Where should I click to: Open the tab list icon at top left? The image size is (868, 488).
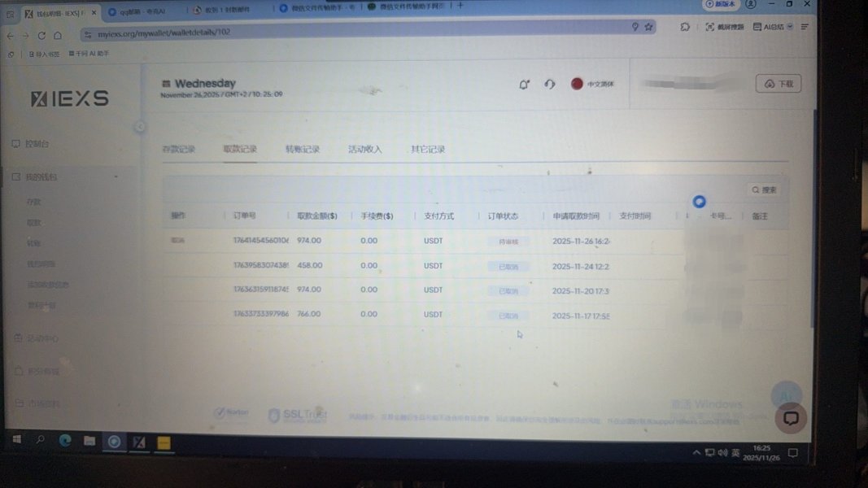10,15
